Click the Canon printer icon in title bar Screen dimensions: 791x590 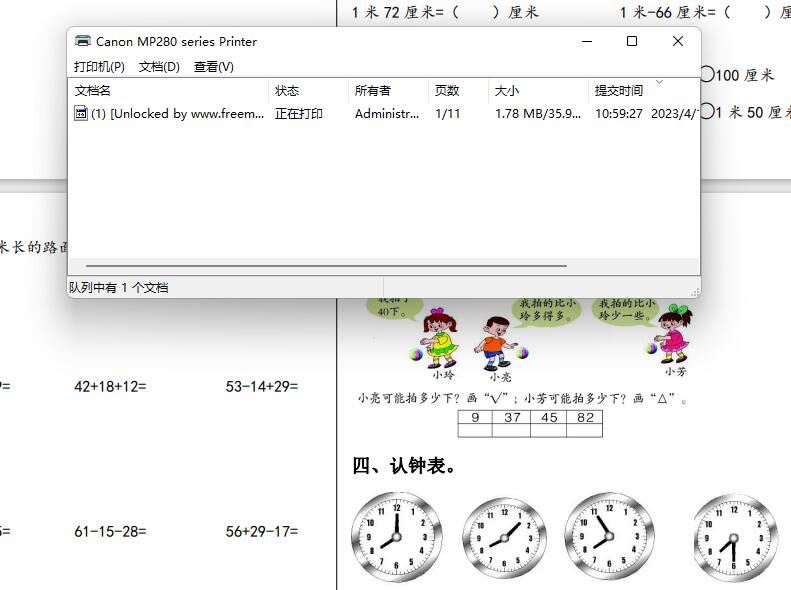click(x=83, y=41)
